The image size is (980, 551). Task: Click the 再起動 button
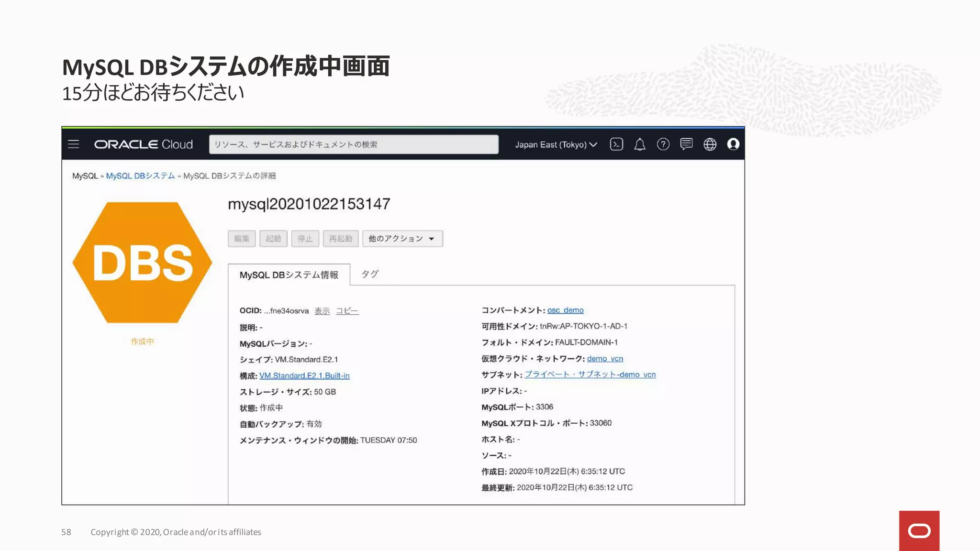pos(340,239)
